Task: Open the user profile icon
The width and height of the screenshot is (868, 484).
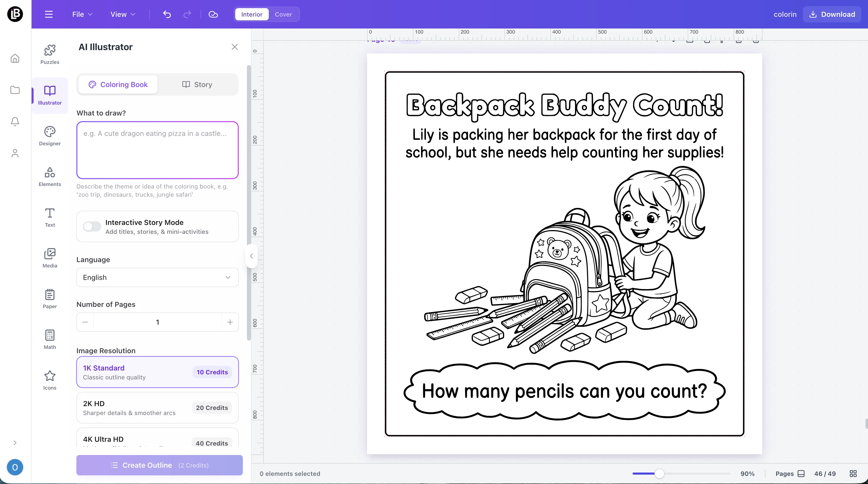Action: 15,153
